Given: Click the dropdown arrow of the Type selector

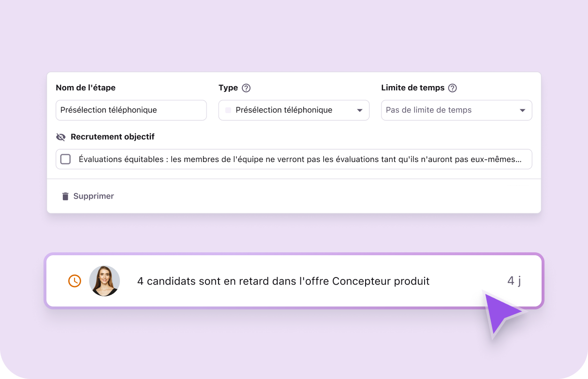Looking at the screenshot, I should (x=360, y=110).
